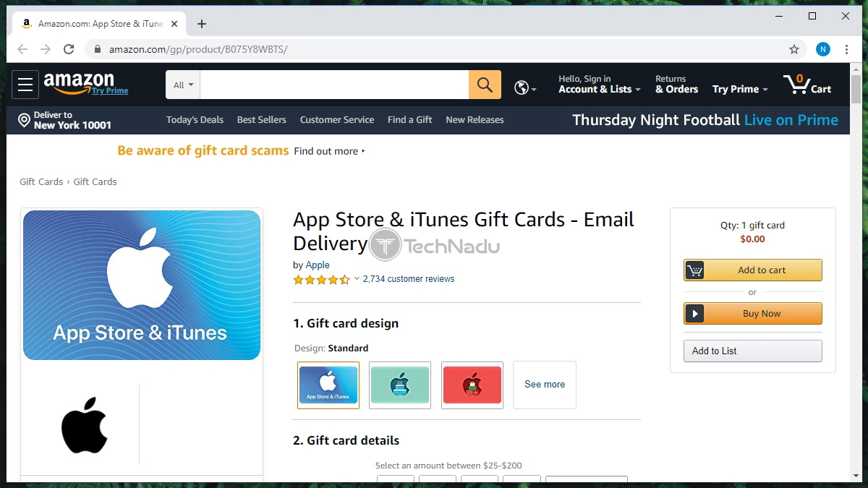Open the Chrome three-dot menu
868x488 pixels.
pyautogui.click(x=846, y=49)
